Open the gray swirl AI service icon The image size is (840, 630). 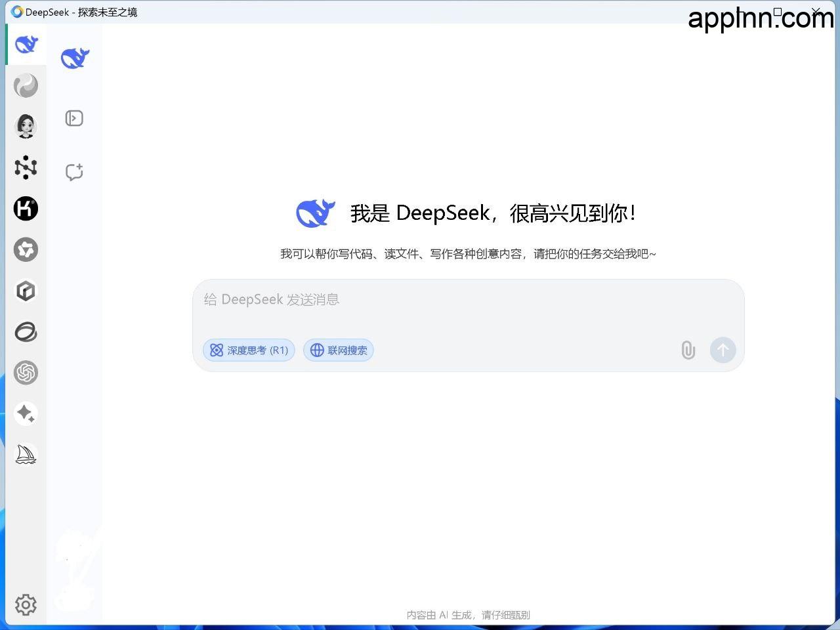26,85
